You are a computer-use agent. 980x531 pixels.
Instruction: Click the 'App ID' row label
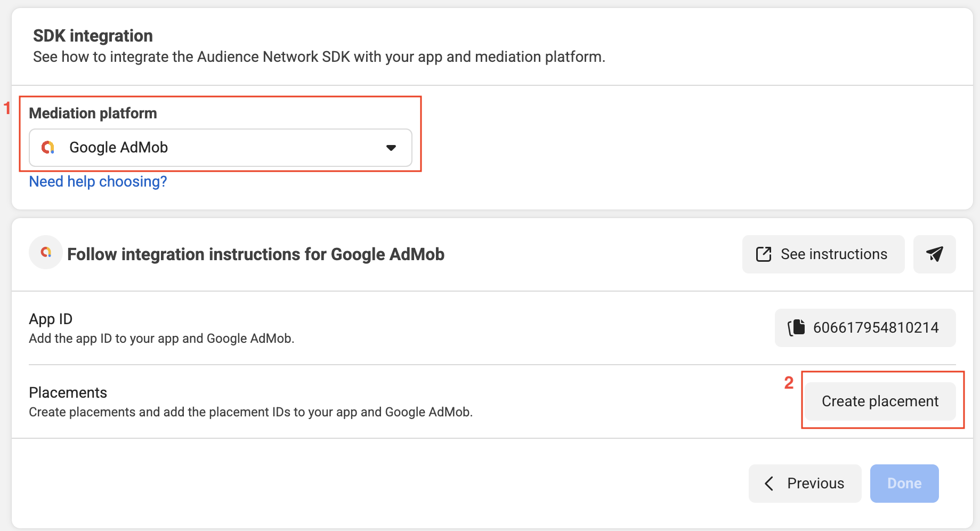coord(51,319)
